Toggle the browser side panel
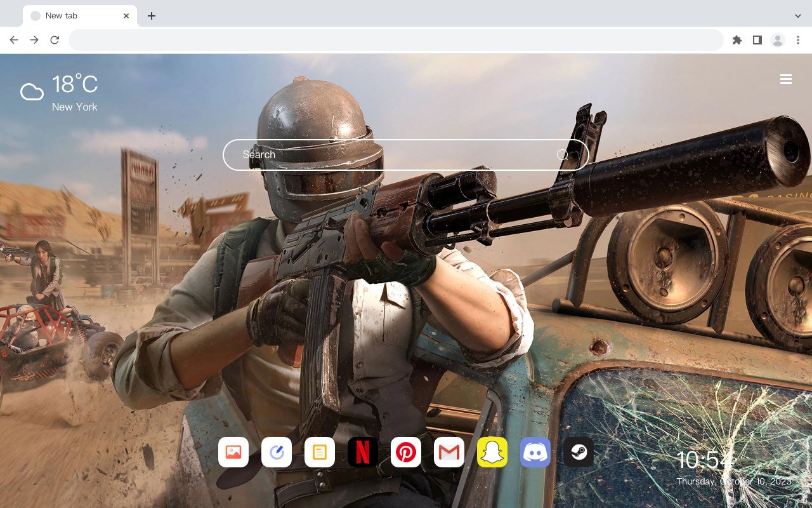 (x=757, y=40)
